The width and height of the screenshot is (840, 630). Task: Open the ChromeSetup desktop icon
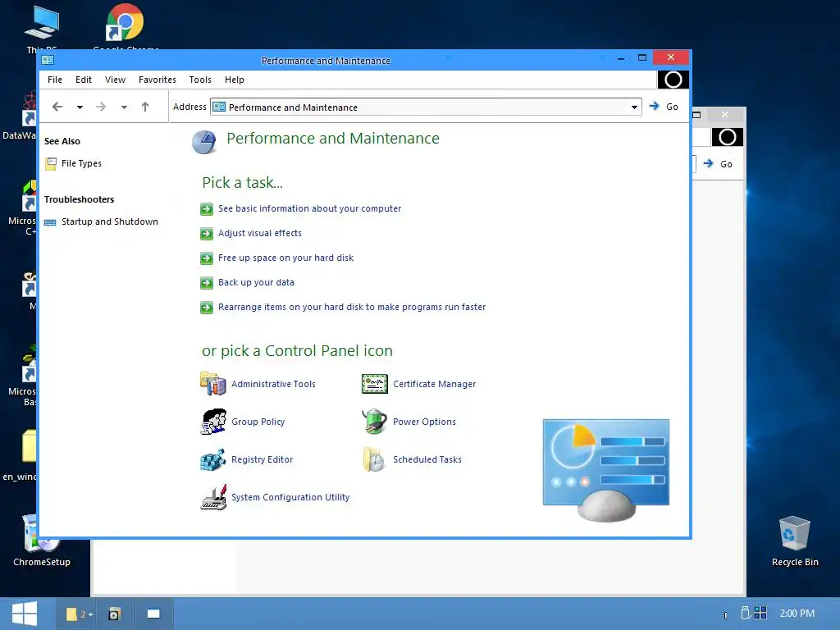tap(42, 540)
